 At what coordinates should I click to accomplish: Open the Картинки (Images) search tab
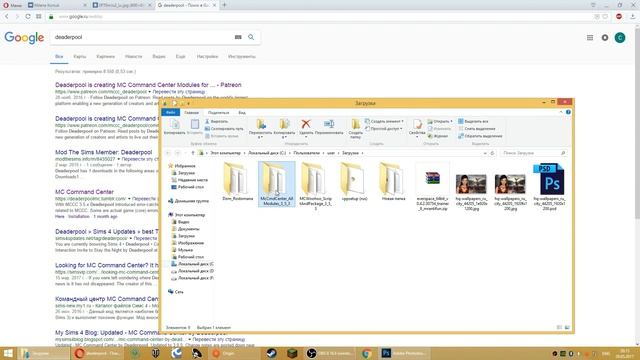pos(105,56)
